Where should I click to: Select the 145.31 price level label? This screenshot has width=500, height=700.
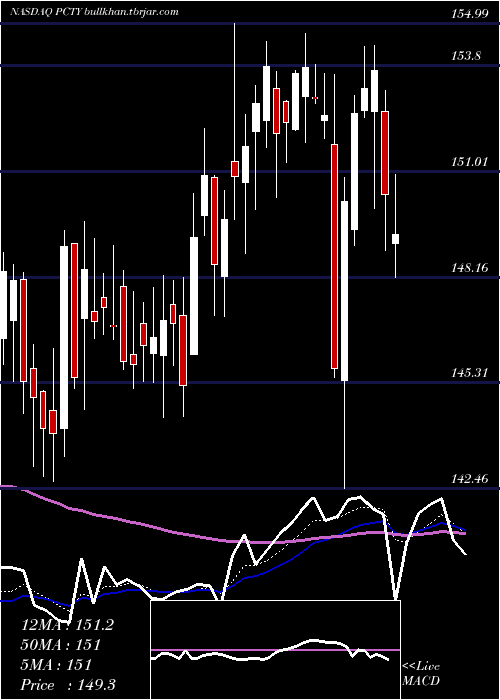[469, 372]
